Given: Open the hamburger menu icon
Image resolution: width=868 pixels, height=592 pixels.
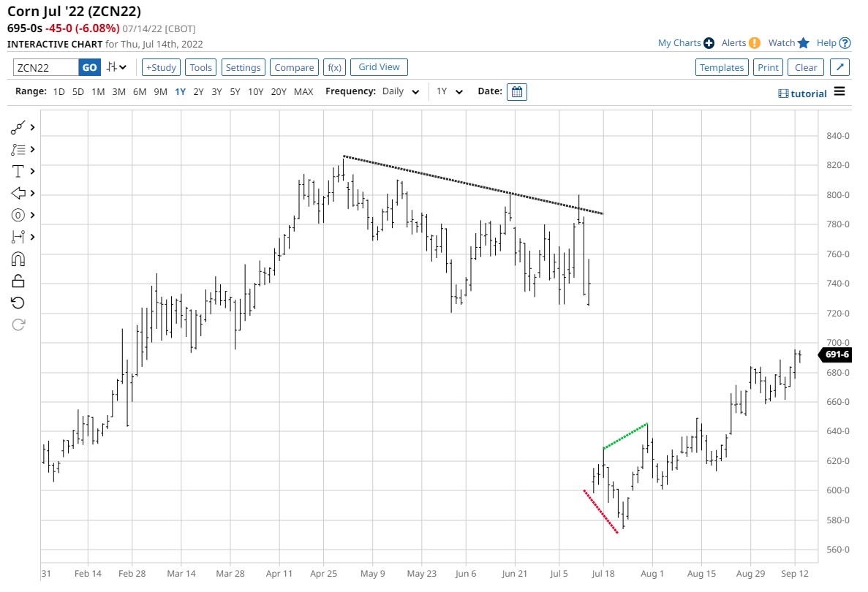Looking at the screenshot, I should coord(839,91).
